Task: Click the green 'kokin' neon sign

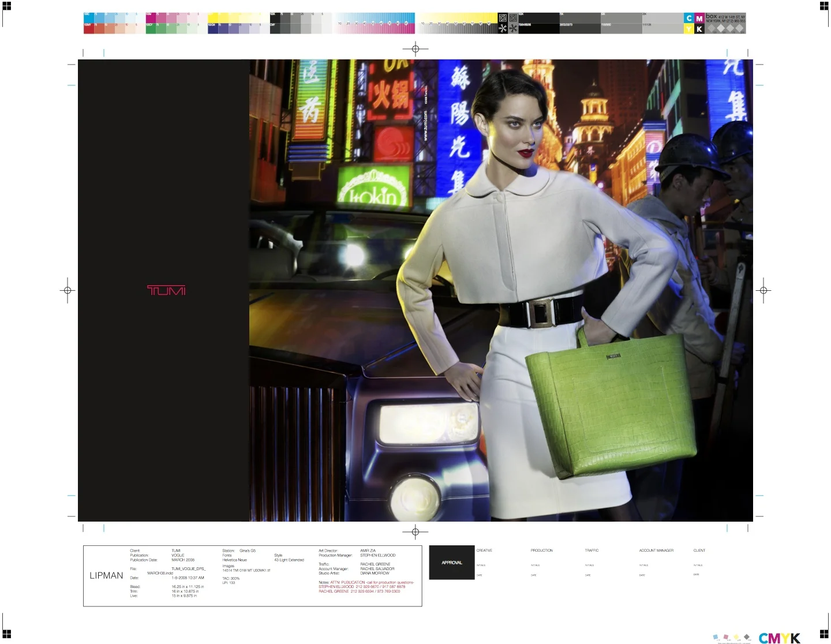Action: [374, 187]
